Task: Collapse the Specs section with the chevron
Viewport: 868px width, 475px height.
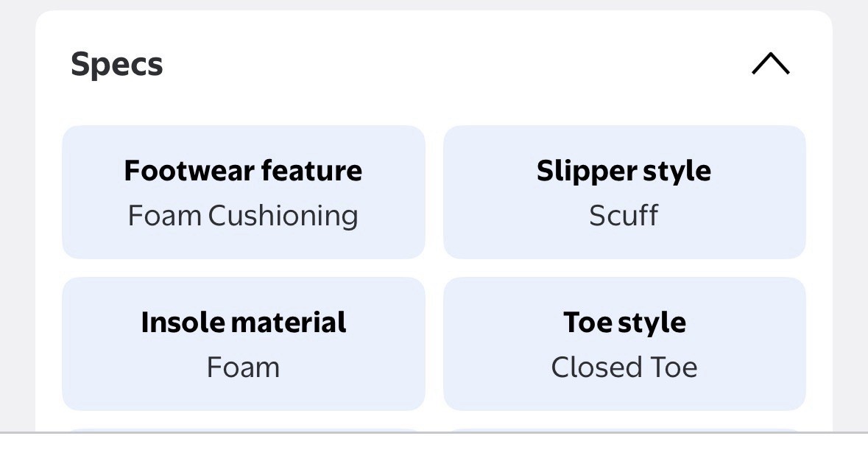Action: click(770, 64)
